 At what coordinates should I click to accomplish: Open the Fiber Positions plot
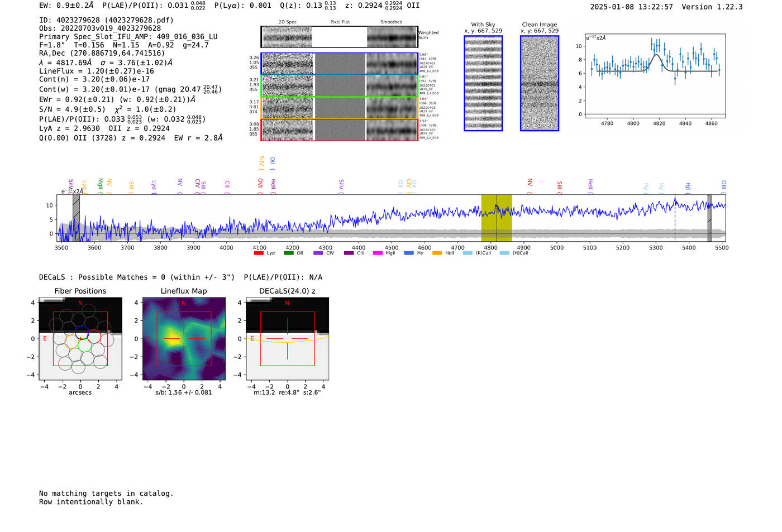tap(80, 339)
